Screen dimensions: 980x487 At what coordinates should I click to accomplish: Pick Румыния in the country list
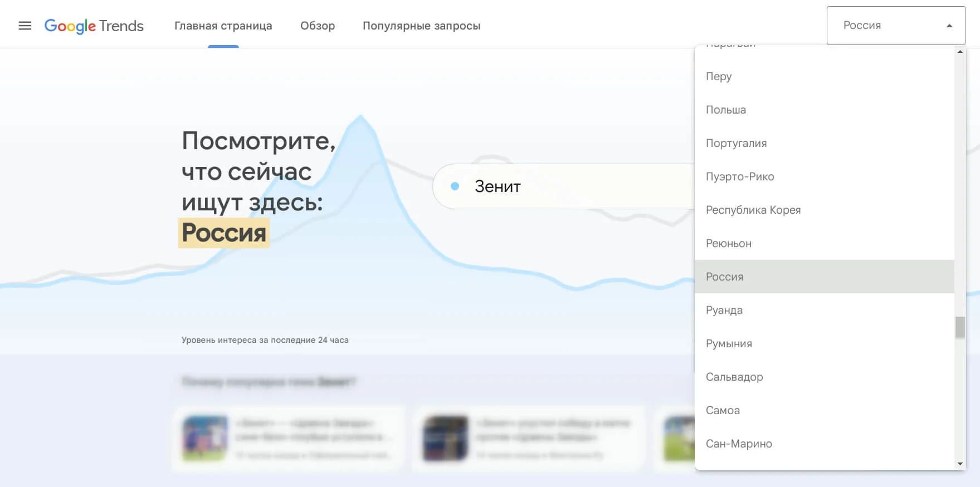pos(825,343)
